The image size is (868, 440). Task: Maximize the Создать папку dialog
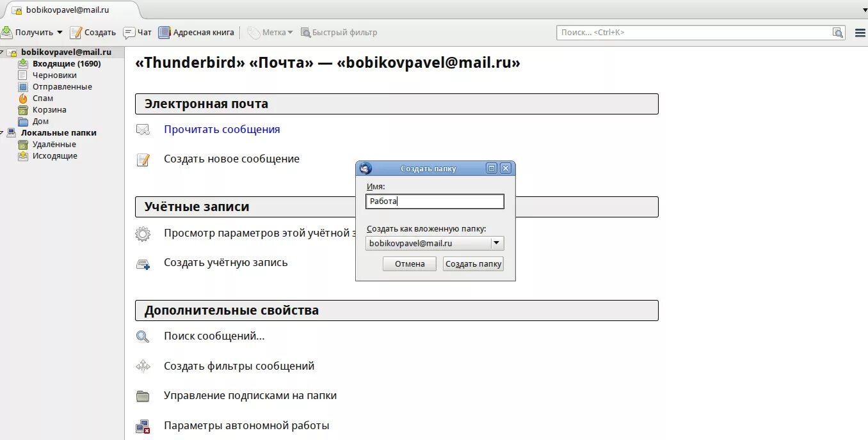492,168
